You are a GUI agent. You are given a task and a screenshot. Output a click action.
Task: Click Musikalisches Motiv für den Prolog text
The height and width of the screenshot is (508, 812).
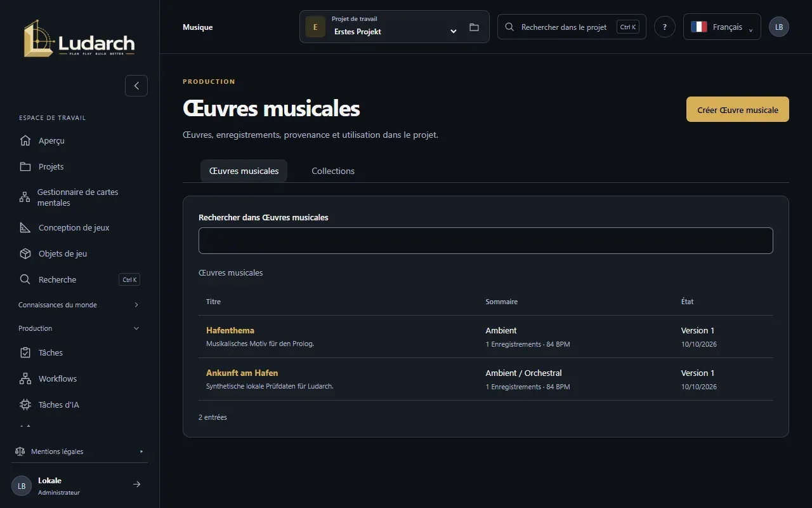[x=260, y=344]
